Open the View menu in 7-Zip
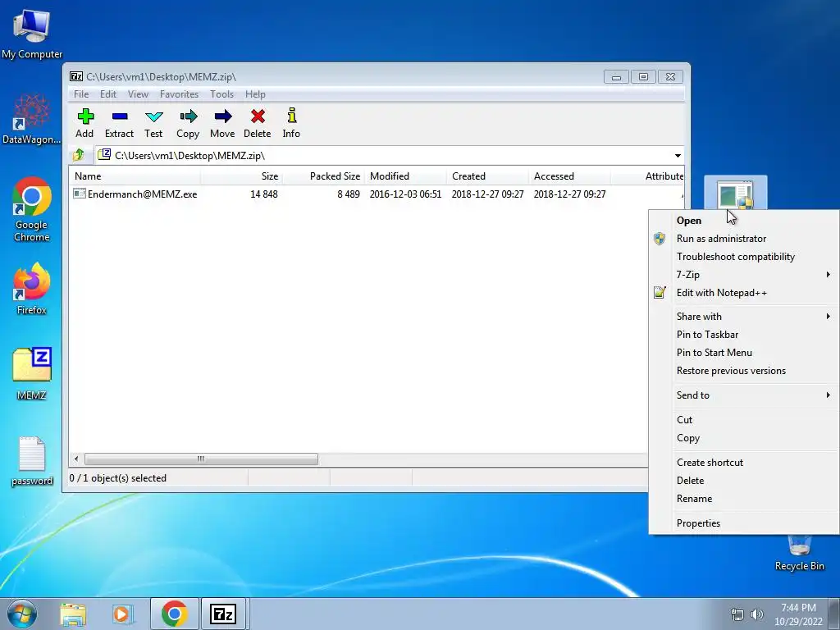The width and height of the screenshot is (840, 630). (138, 94)
